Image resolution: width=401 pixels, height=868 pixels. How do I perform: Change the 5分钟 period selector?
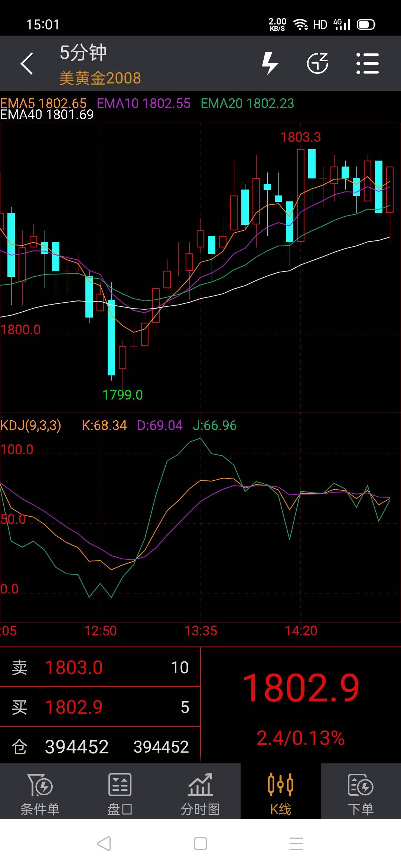(83, 53)
